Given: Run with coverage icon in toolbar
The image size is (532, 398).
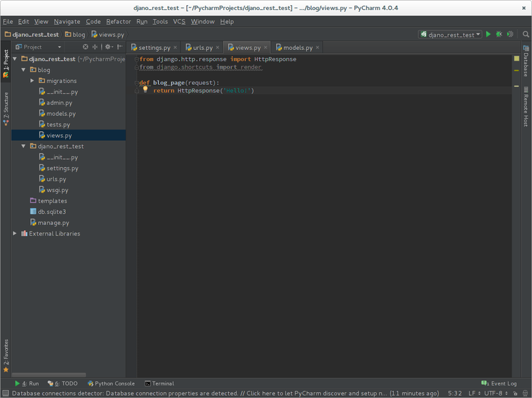Looking at the screenshot, I should [x=510, y=34].
